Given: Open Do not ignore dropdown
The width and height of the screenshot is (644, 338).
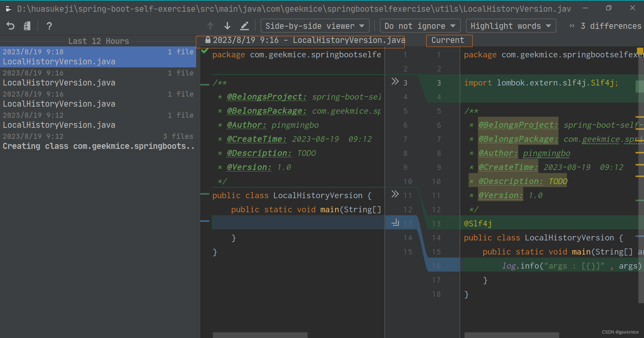Looking at the screenshot, I should tap(420, 26).
